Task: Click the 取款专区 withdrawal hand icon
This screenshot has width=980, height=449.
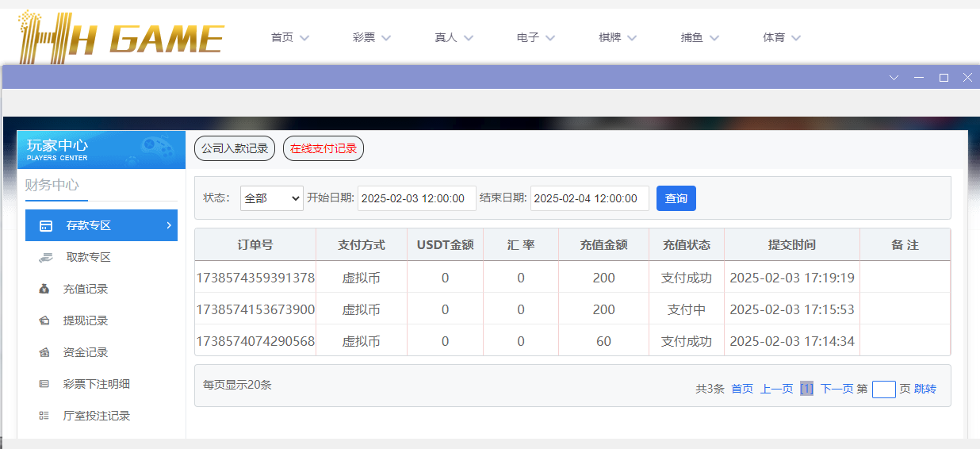Action: pos(46,257)
